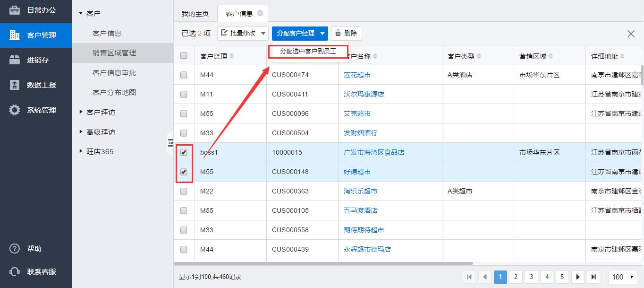
Task: Uncheck the boss1 row checkbox
Action: pyautogui.click(x=184, y=152)
